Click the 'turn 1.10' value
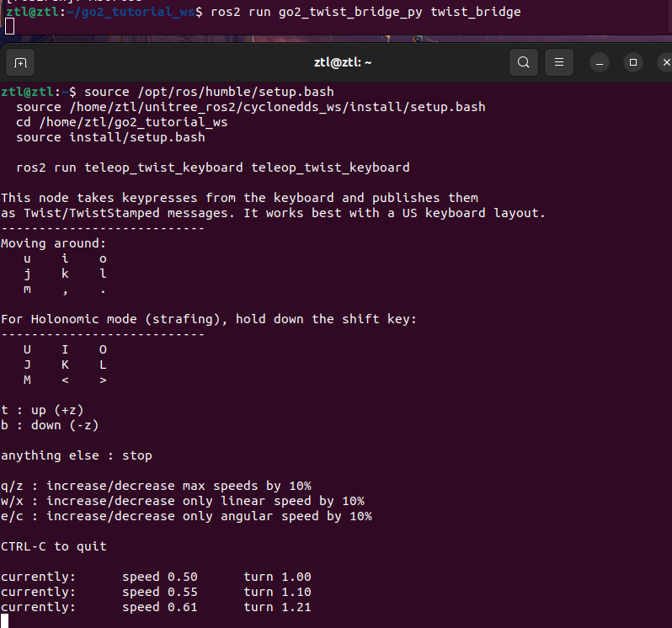 277,592
